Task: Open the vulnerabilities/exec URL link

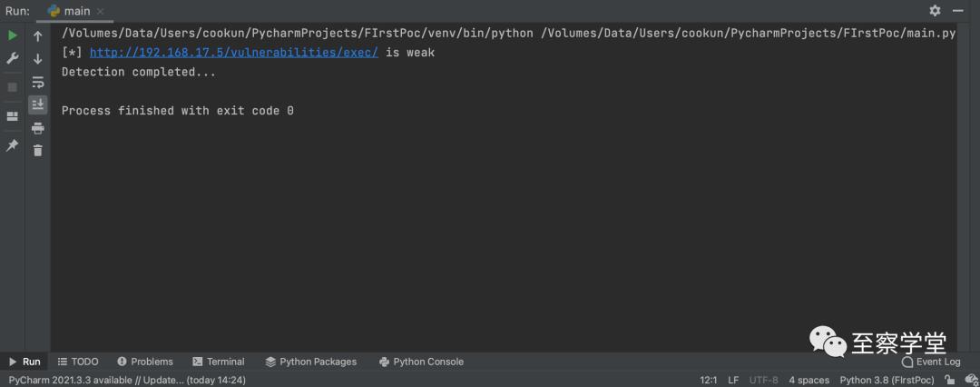Action: click(233, 53)
